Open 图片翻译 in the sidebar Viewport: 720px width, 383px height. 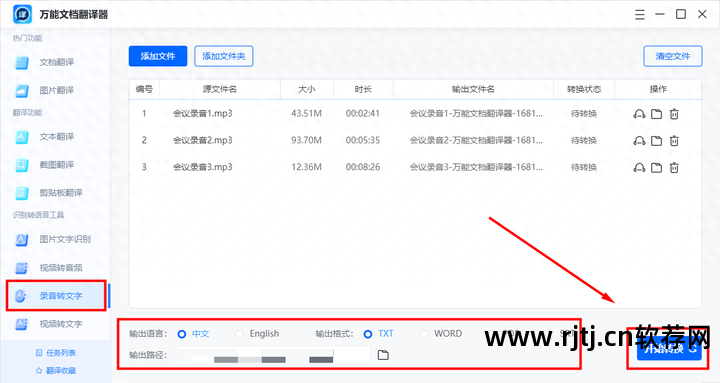point(55,90)
